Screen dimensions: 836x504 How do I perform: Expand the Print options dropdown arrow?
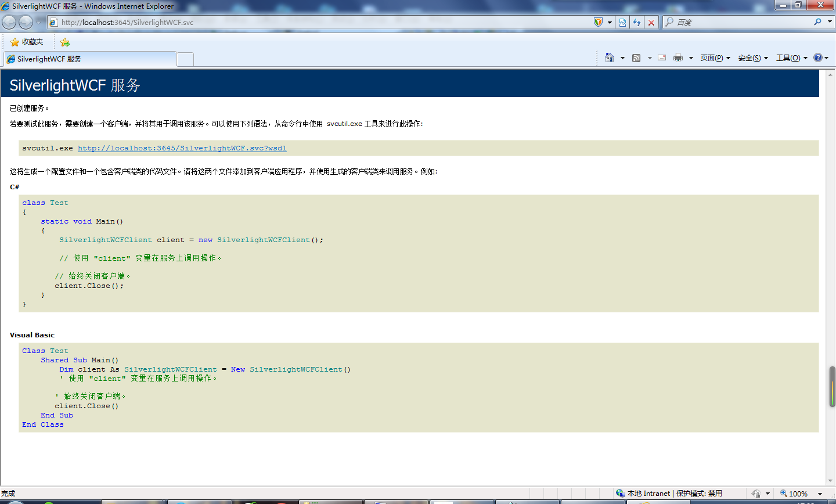coord(690,57)
